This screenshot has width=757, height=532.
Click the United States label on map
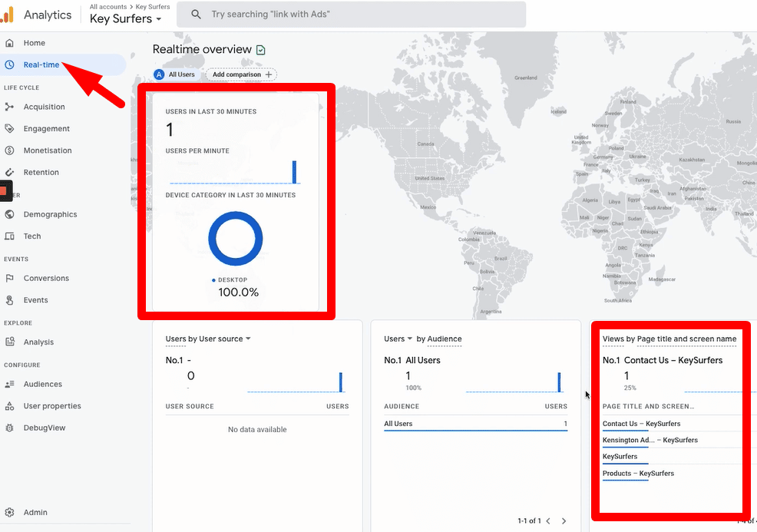pos(430,179)
